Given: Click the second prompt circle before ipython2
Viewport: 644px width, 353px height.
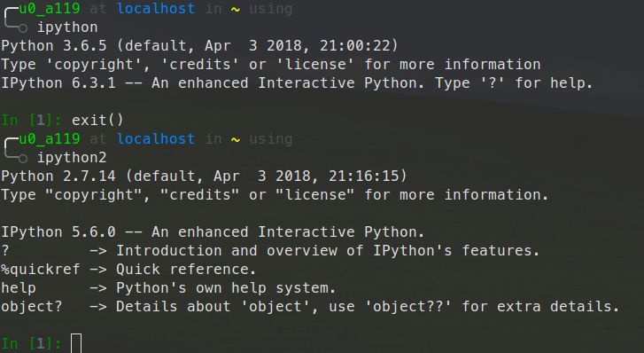Looking at the screenshot, I should pos(23,159).
